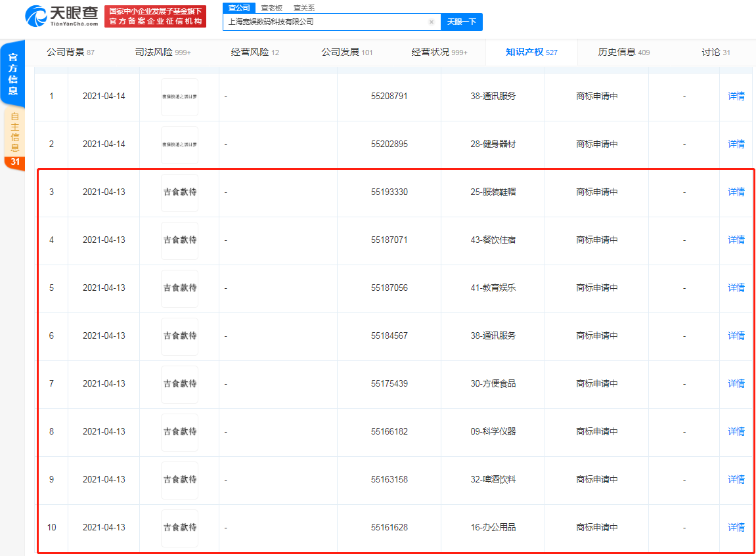Open the 公司发展 tab
The width and height of the screenshot is (756, 556).
[x=347, y=52]
